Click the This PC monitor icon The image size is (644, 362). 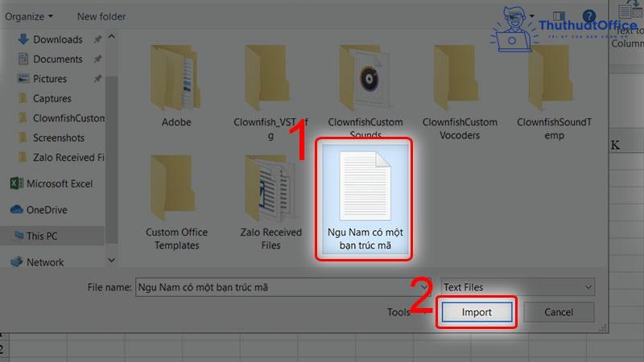click(x=19, y=236)
